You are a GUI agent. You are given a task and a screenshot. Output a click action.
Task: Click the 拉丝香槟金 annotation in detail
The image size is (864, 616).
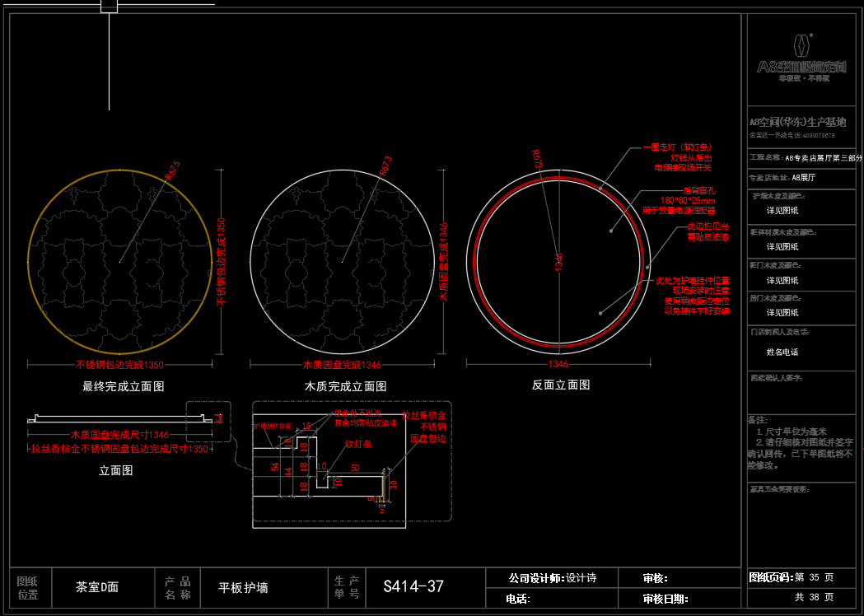(x=425, y=416)
